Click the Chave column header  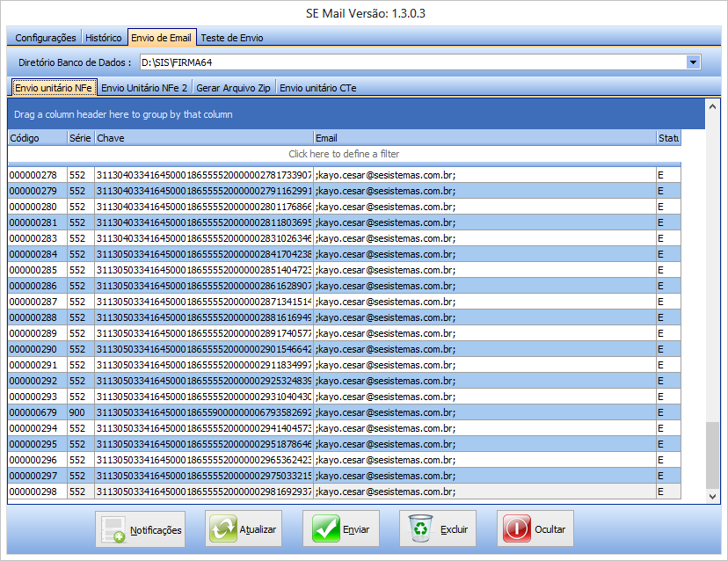[203, 138]
